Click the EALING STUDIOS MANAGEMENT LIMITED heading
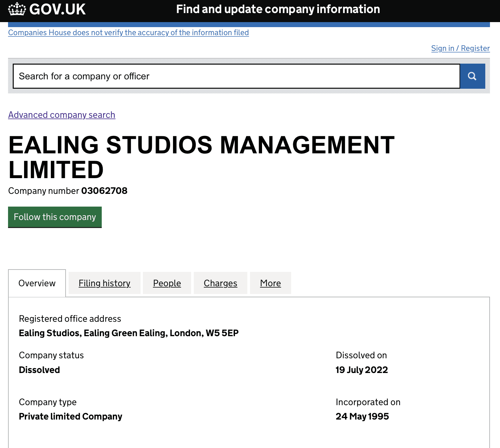 (201, 157)
